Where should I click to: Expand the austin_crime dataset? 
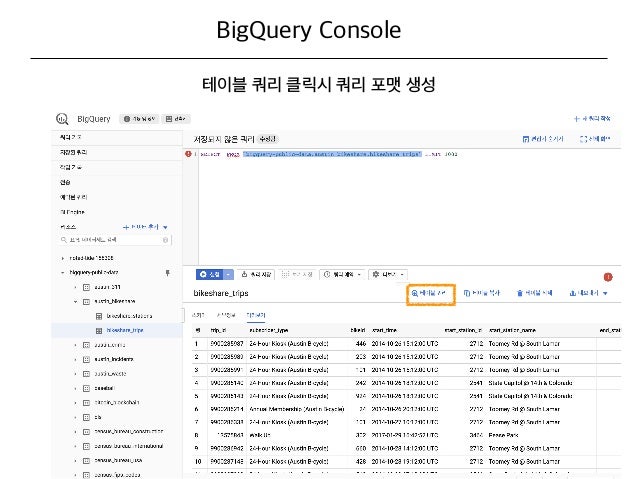(x=75, y=345)
